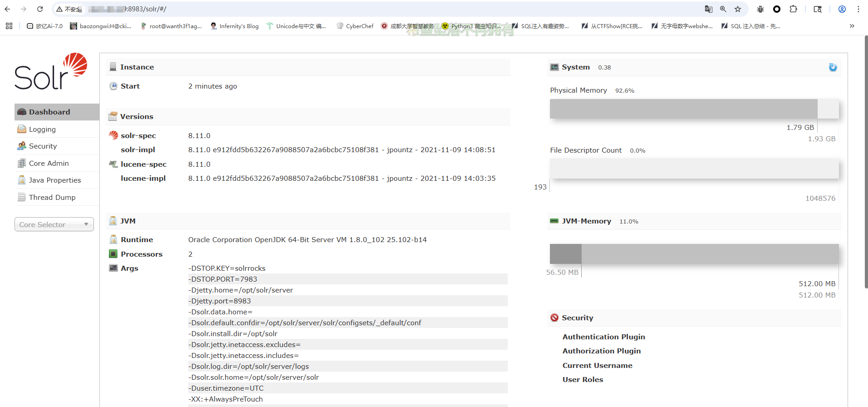Open the Core Selector dropdown

point(54,224)
